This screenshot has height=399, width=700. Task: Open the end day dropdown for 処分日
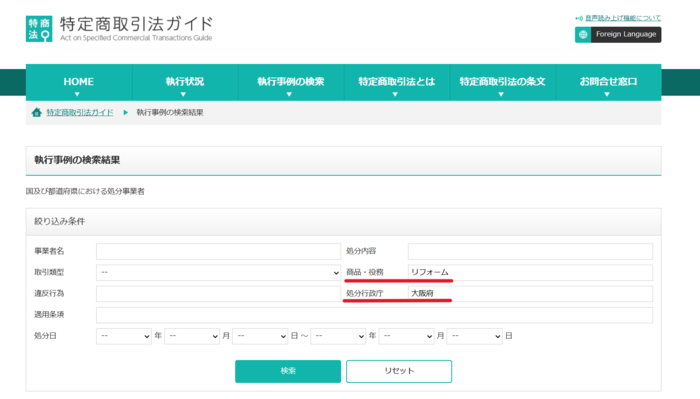tap(475, 336)
